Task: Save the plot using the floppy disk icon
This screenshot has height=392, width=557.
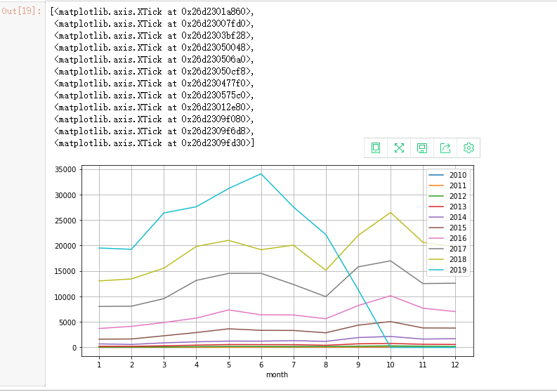Action: [x=422, y=148]
